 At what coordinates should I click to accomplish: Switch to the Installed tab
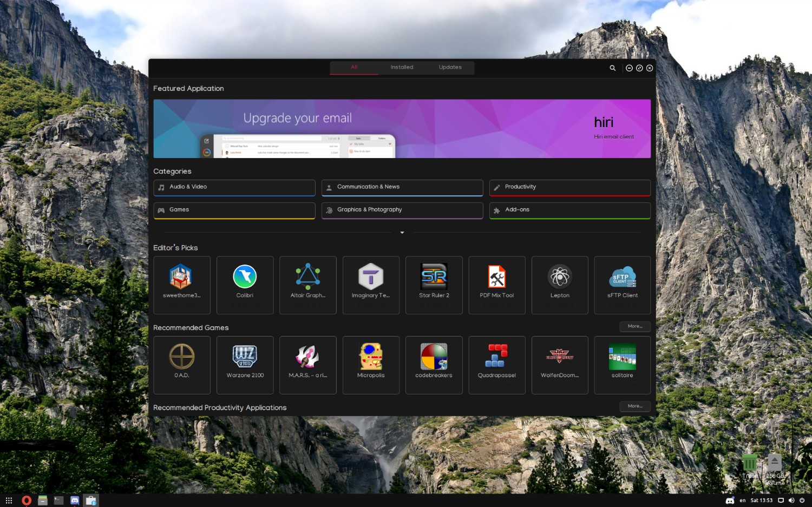[402, 68]
